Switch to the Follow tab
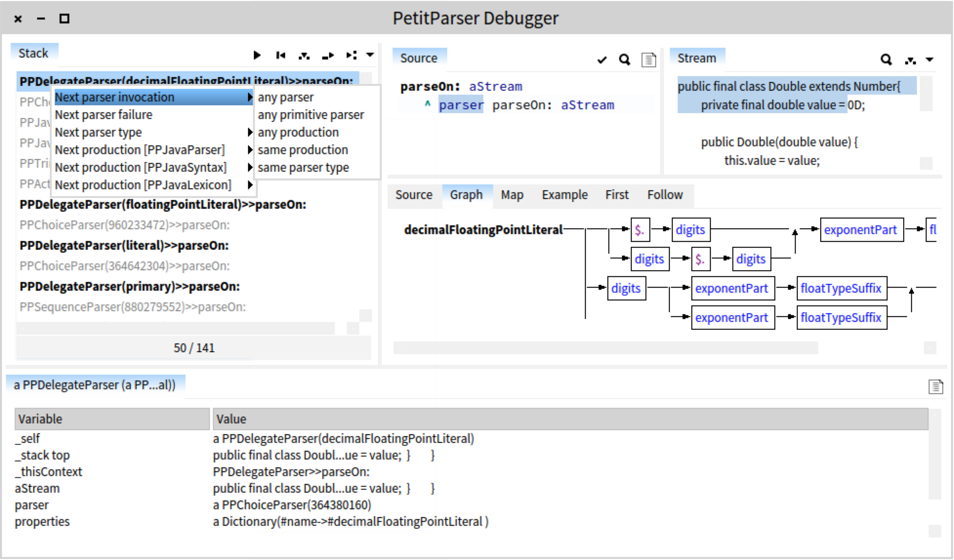This screenshot has height=560, width=954. (x=664, y=195)
